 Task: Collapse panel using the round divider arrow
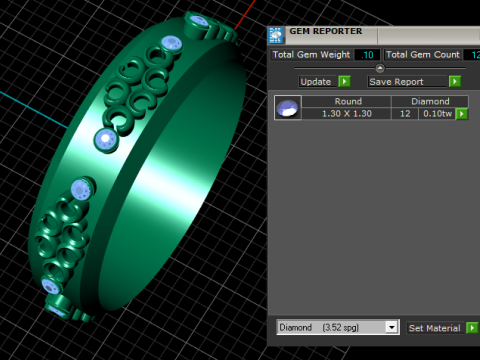click(x=380, y=68)
